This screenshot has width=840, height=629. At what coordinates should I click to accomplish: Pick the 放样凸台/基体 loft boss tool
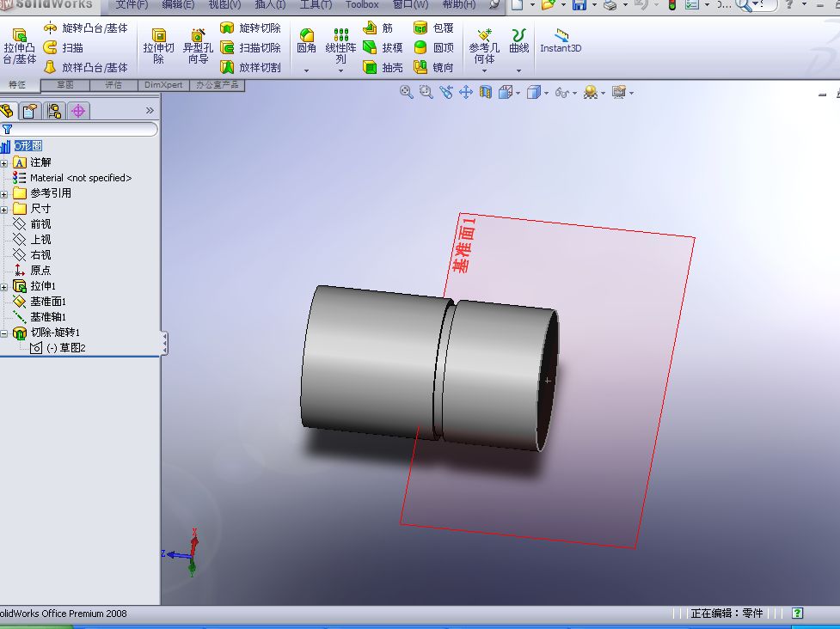tap(86, 67)
